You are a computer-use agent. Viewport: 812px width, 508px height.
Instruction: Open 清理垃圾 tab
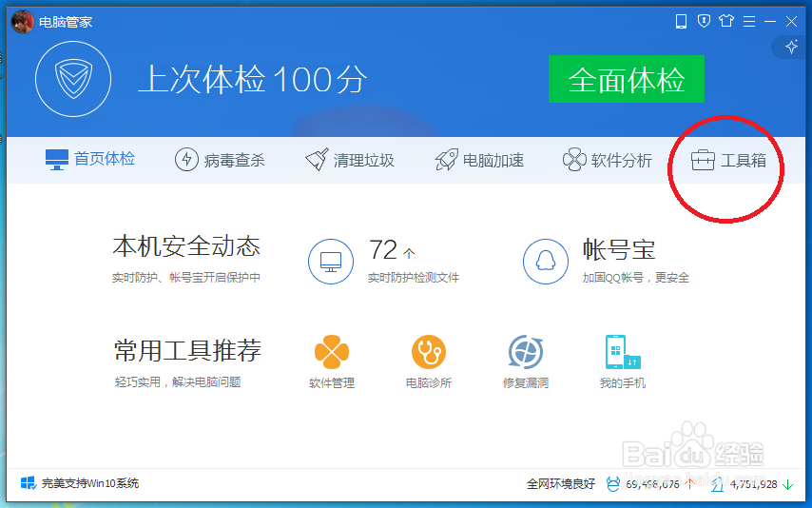tap(350, 160)
